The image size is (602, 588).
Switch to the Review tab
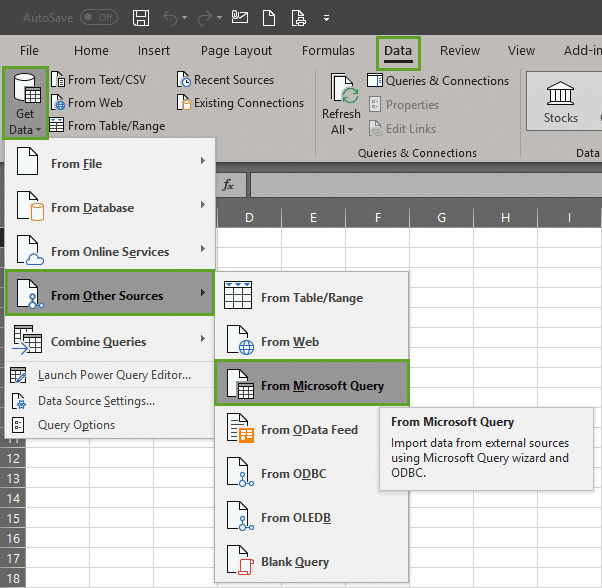click(460, 51)
